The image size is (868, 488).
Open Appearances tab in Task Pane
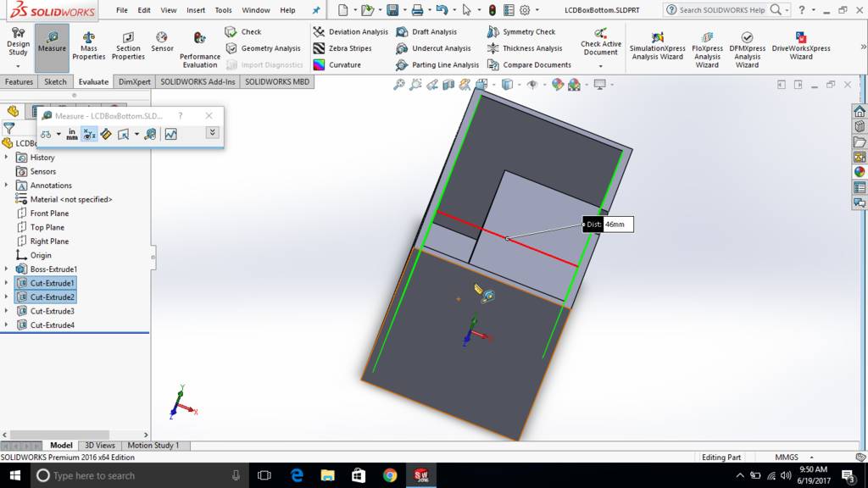(x=860, y=172)
